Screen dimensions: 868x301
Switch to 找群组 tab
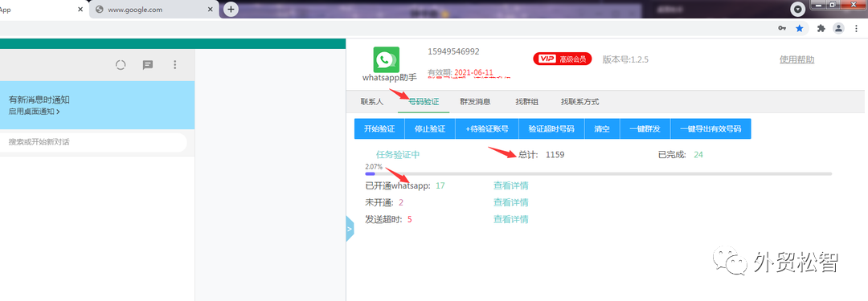526,102
